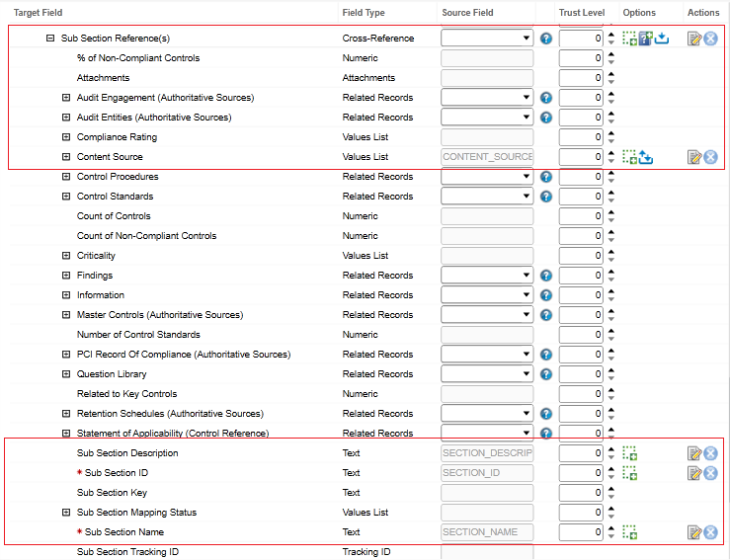Click the CONTENT_SOURCE source field
The width and height of the screenshot is (730, 560).
pos(487,157)
